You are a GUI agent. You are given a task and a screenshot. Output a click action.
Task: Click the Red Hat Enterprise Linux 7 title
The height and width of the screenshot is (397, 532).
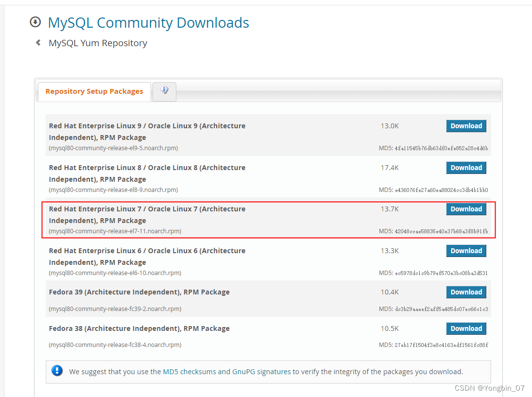[x=147, y=215]
